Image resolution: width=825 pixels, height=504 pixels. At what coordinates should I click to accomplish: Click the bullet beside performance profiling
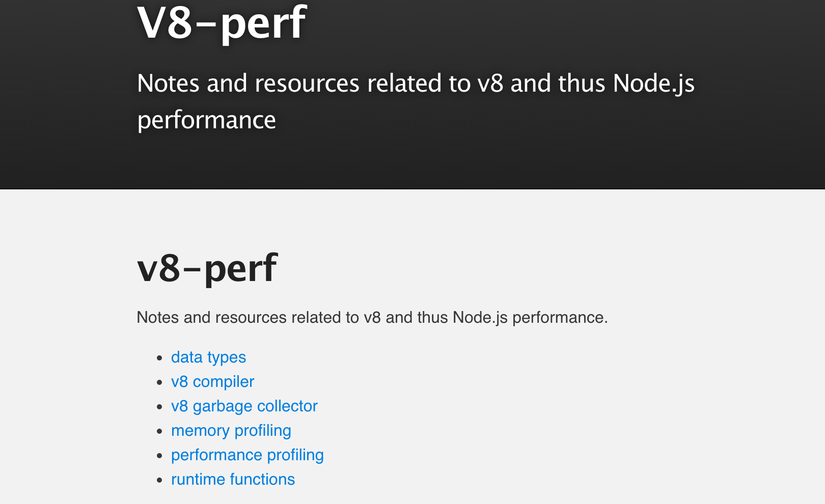[160, 456]
